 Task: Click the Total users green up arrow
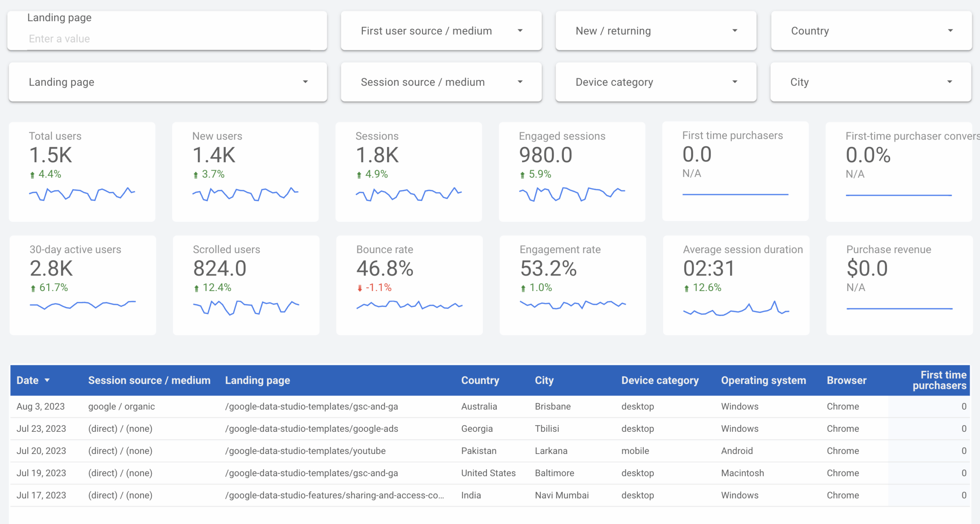33,175
